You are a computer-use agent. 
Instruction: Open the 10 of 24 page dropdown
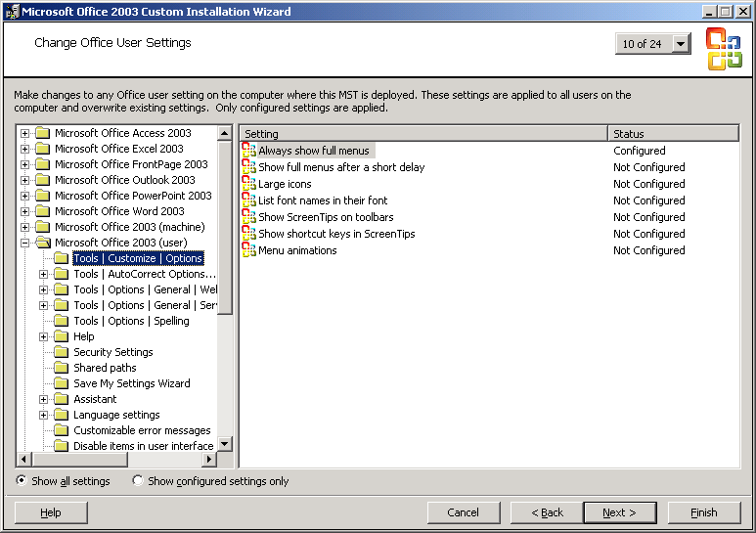(x=681, y=44)
